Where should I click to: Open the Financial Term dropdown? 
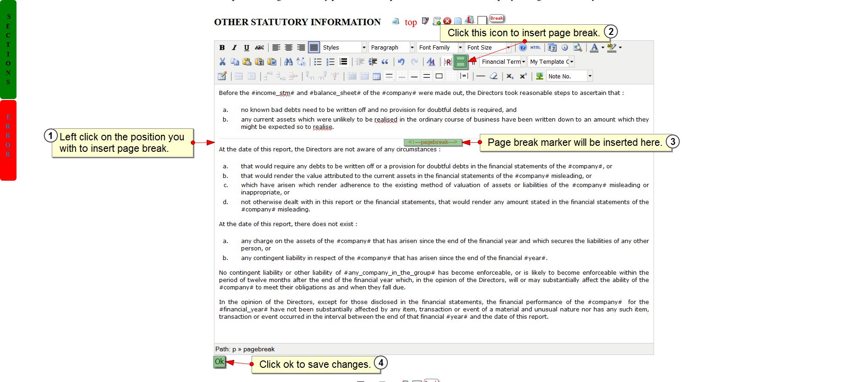point(503,62)
